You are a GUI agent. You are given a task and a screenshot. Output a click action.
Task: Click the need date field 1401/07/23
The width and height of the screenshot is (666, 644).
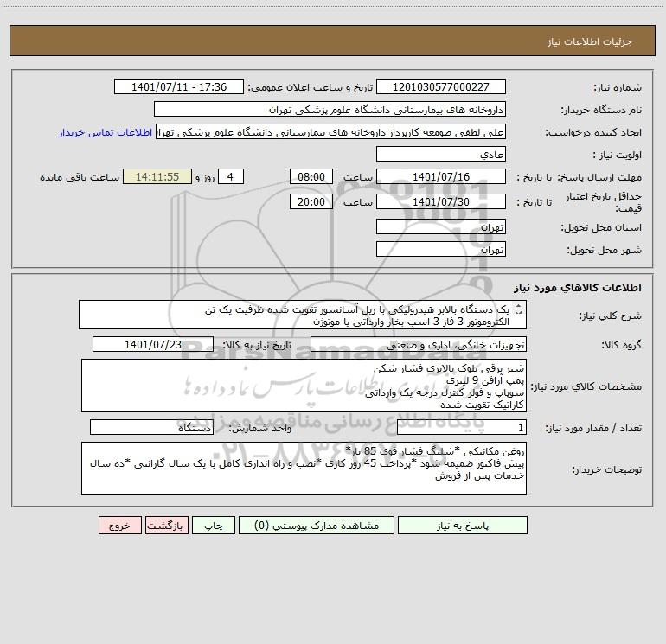(153, 344)
